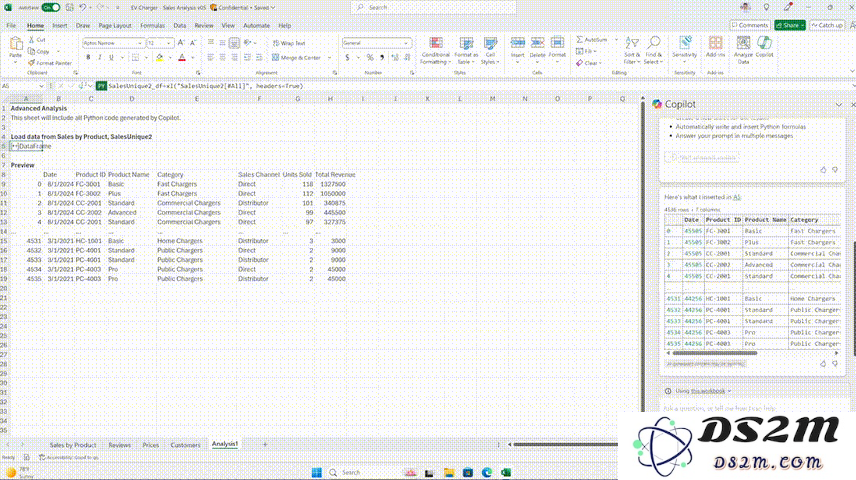Click the Paste clipboard icon
Screen dimensions: 856x480
[16, 43]
